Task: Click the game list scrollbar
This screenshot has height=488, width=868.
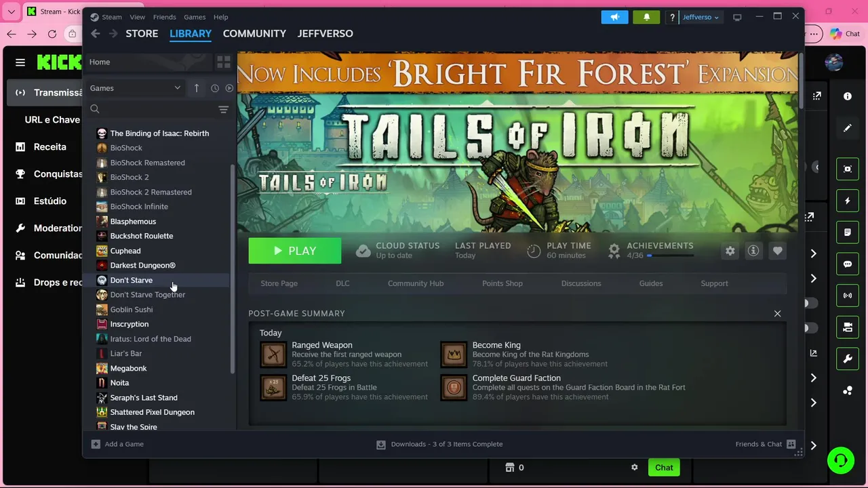Action: 233,268
